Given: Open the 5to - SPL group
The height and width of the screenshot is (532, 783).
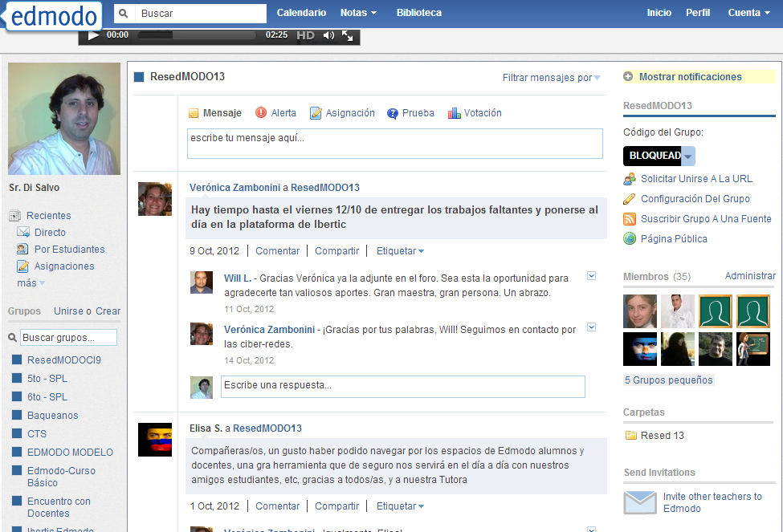Looking at the screenshot, I should pos(47,379).
